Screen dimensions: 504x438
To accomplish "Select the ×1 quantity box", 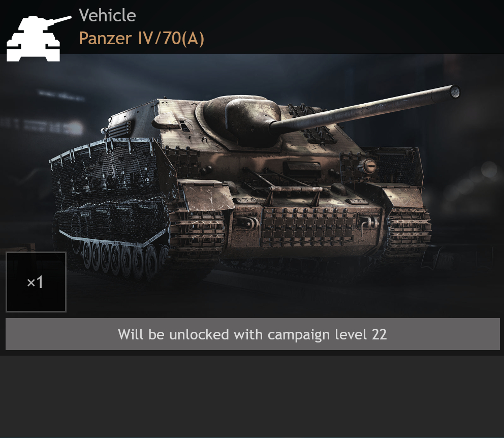I will pos(36,282).
